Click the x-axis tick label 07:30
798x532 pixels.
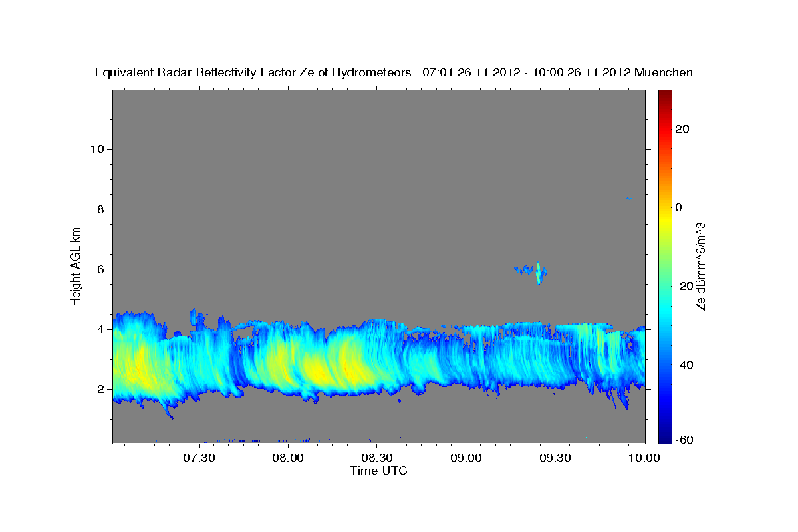(199, 458)
